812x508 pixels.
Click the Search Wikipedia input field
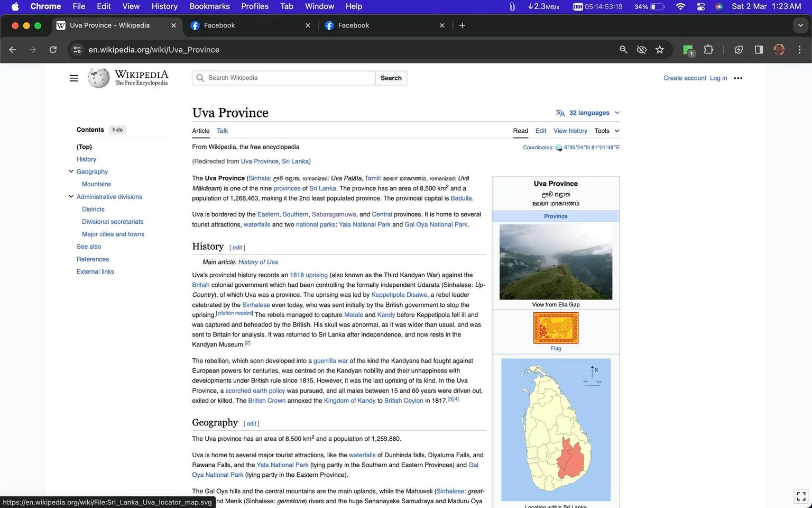284,78
